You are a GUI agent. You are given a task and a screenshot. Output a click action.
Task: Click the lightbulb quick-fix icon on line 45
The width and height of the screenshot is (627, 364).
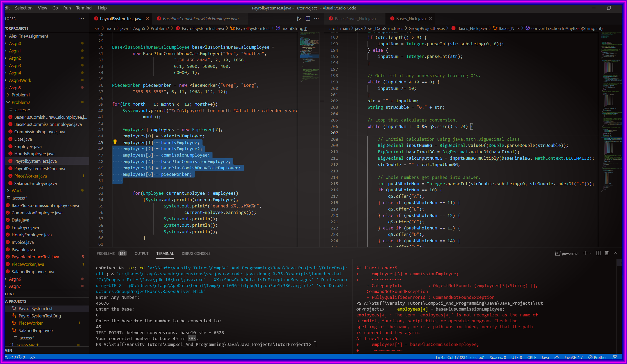coord(115,142)
